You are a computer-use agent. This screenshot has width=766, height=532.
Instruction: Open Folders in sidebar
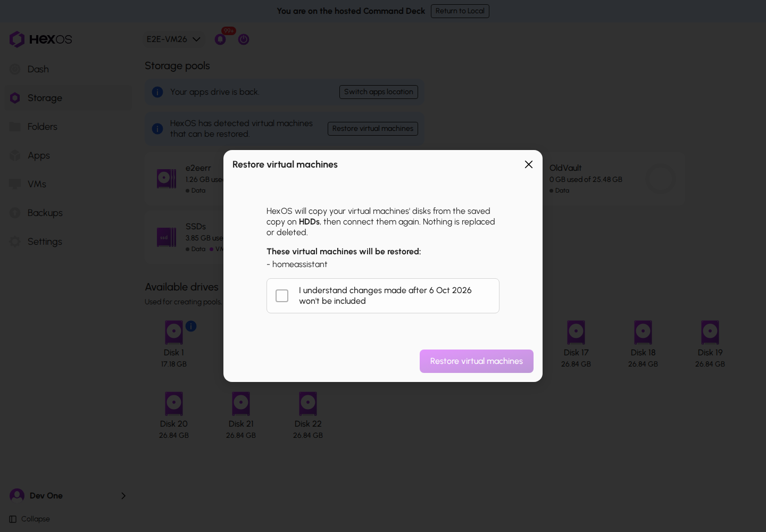pyautogui.click(x=68, y=127)
